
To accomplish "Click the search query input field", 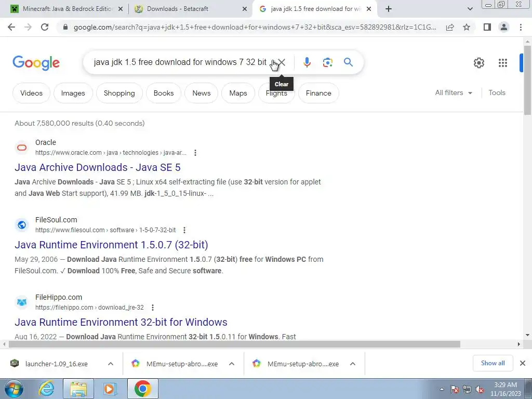I will pyautogui.click(x=180, y=62).
